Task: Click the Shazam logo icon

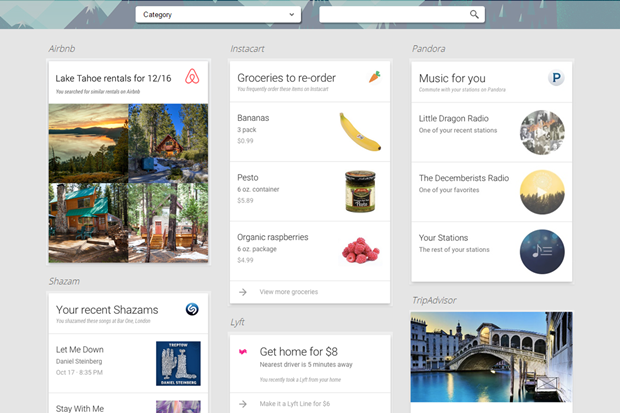Action: 192,309
